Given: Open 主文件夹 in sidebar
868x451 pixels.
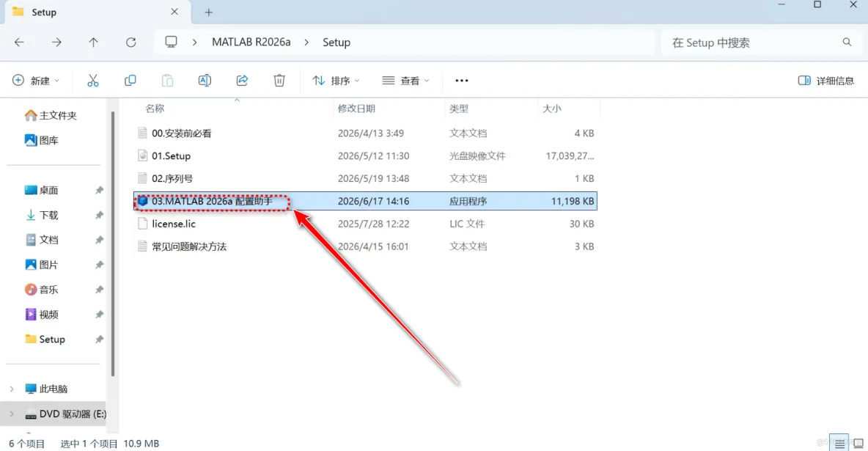Looking at the screenshot, I should tap(51, 115).
